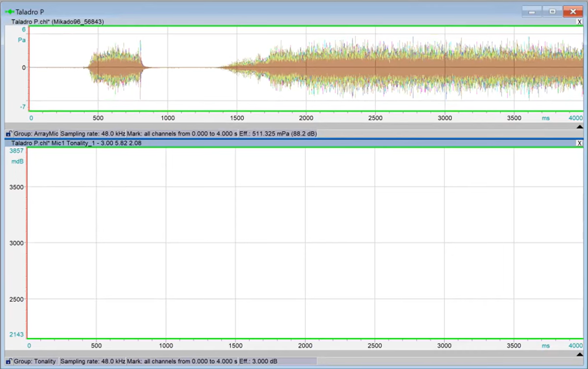Click the 0 pressure label on the waveform axis
Screen dimensions: 588x369
(23, 67)
